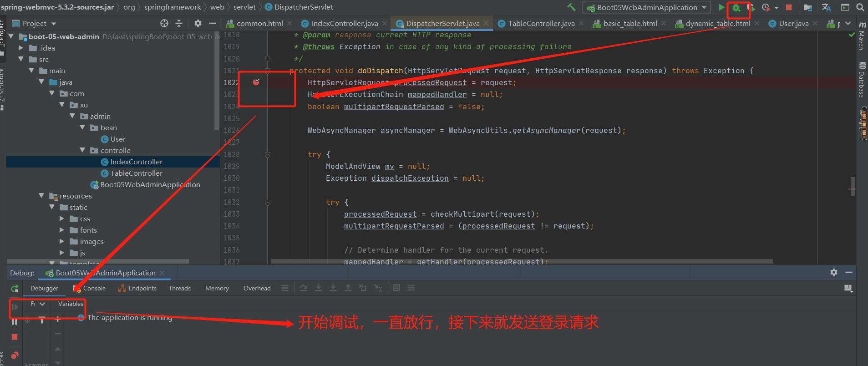Screen dimensions: 868x366
Task: Open common.html editor tab
Action: (x=259, y=23)
